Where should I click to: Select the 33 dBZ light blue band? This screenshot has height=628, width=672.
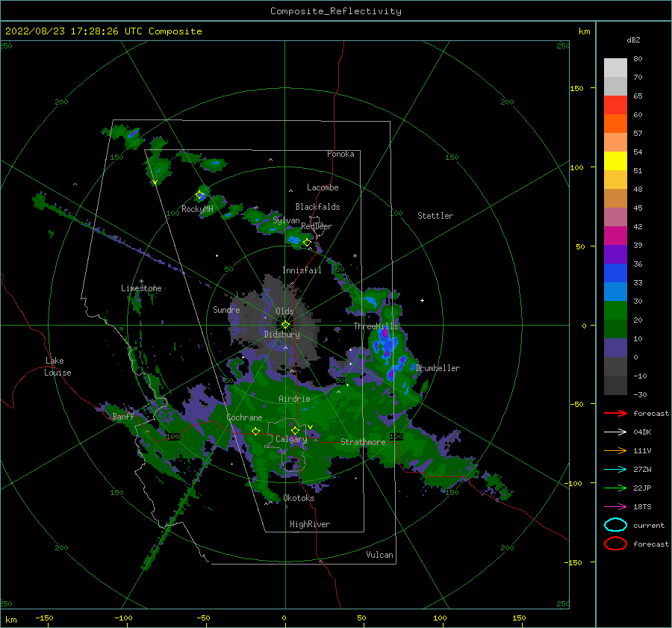pos(615,291)
